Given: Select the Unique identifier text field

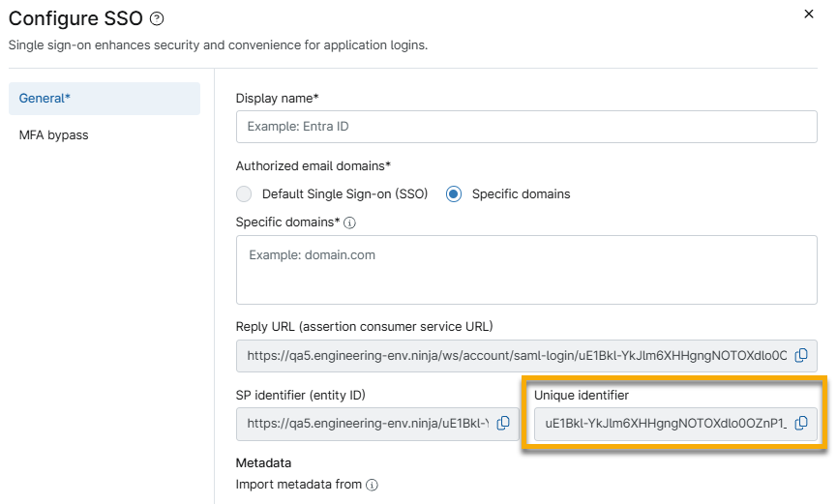Looking at the screenshot, I should (675, 424).
